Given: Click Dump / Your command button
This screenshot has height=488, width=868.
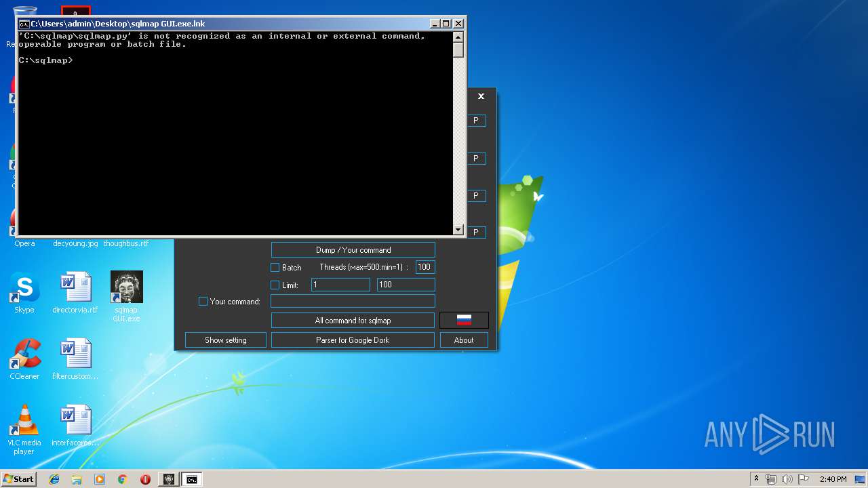Looking at the screenshot, I should coord(353,249).
